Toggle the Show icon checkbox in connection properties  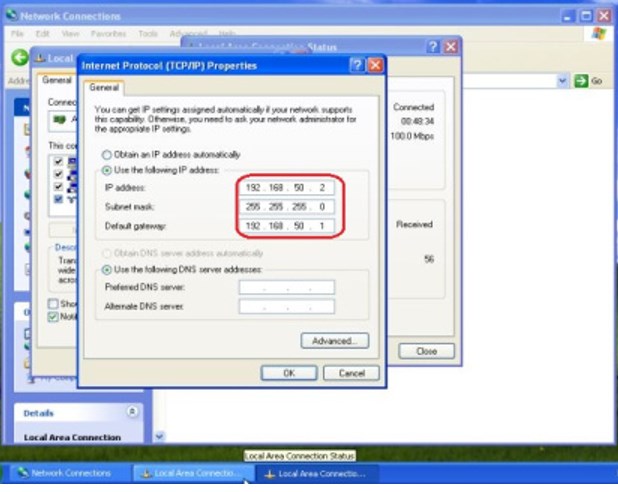53,304
